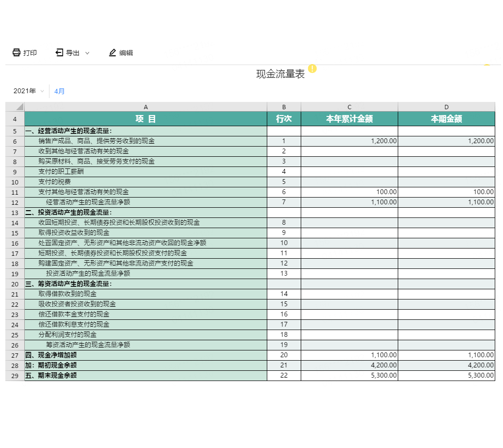Click the export icon beside 导出
Screen dimensions: 503x448
pyautogui.click(x=59, y=52)
